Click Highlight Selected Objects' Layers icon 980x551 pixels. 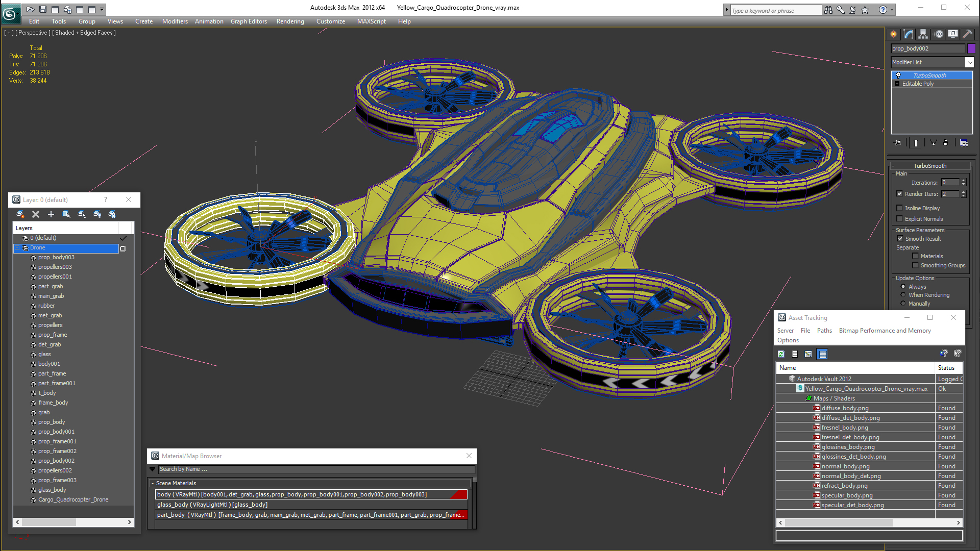(x=82, y=214)
